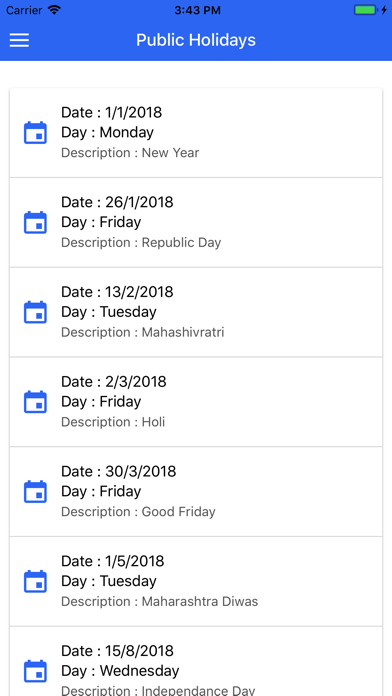392x696 pixels.
Task: Select Maharashtra Diwas calendar icon
Action: pos(35,581)
